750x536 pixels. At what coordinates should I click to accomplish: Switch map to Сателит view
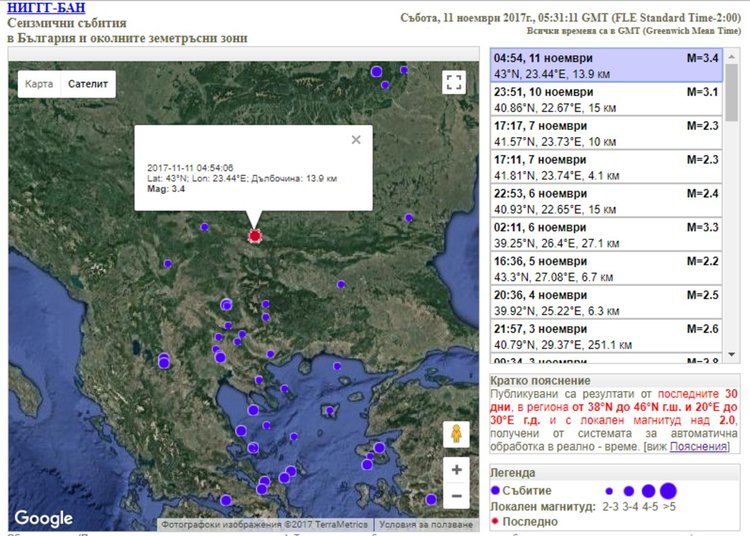[x=87, y=84]
